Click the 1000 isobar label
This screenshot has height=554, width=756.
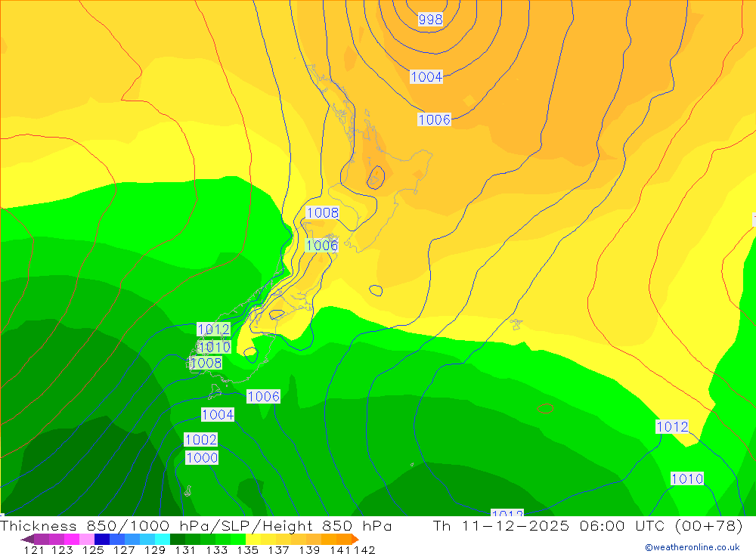tap(202, 457)
